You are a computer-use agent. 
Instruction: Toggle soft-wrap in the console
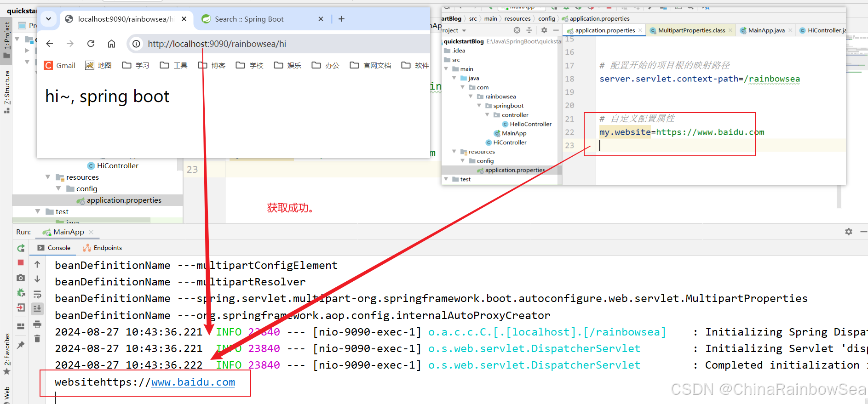pos(37,294)
